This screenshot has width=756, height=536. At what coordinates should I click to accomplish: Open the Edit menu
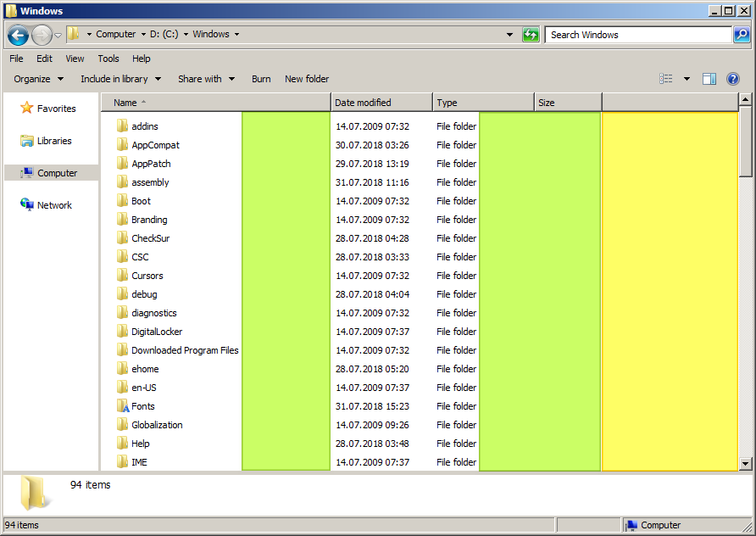[44, 59]
